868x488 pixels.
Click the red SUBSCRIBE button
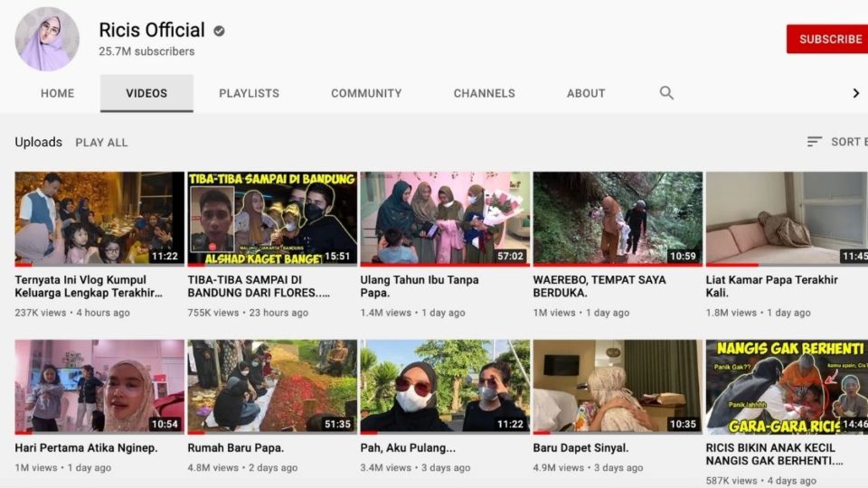[827, 39]
